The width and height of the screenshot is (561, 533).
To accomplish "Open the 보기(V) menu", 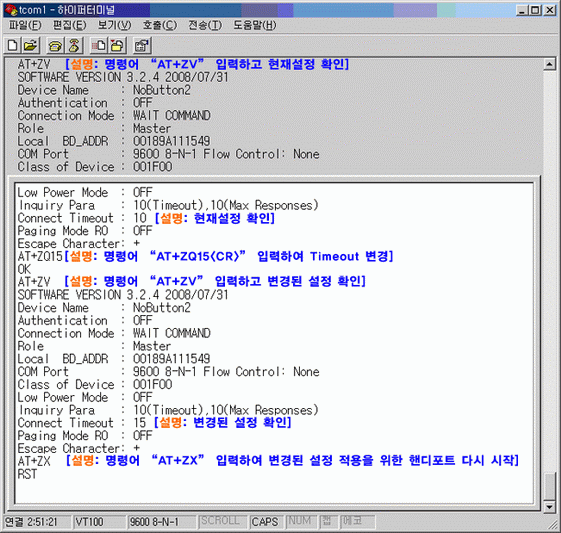I will [x=114, y=25].
